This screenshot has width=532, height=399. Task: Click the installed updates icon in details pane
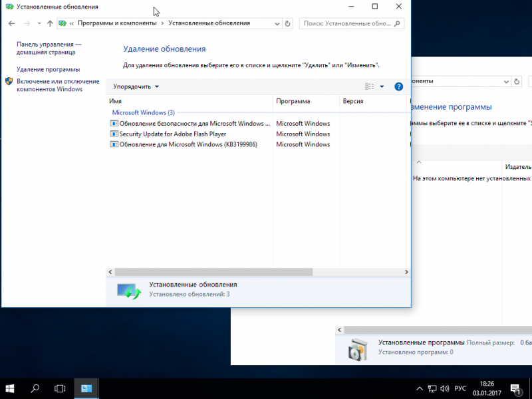129,291
